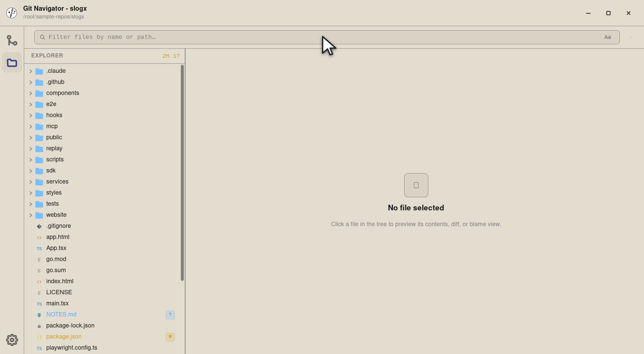
Task: Click the playwright.config.ts TypeScript icon
Action: (x=39, y=348)
